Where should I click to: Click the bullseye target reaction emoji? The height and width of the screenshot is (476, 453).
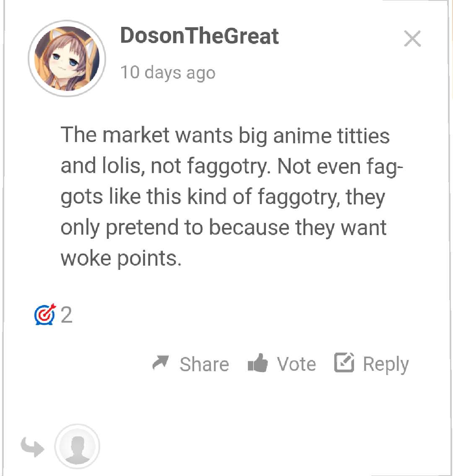[45, 315]
